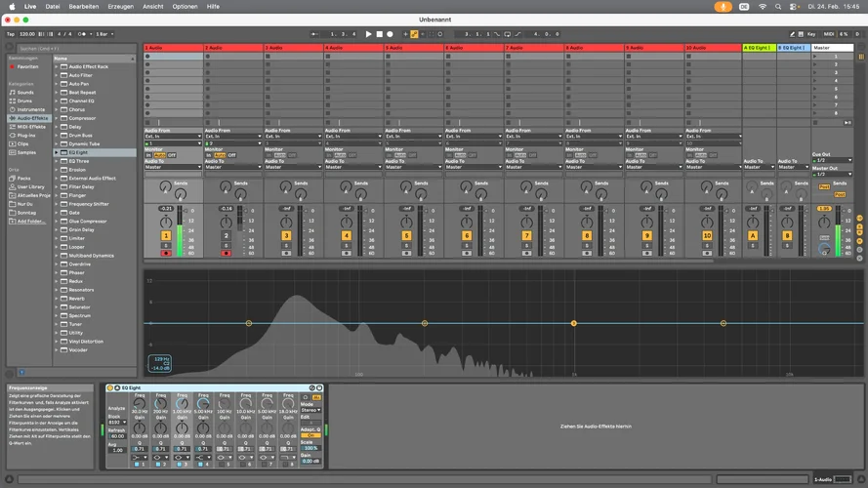Click the Tap tempo button
868x488 pixels.
[x=11, y=34]
